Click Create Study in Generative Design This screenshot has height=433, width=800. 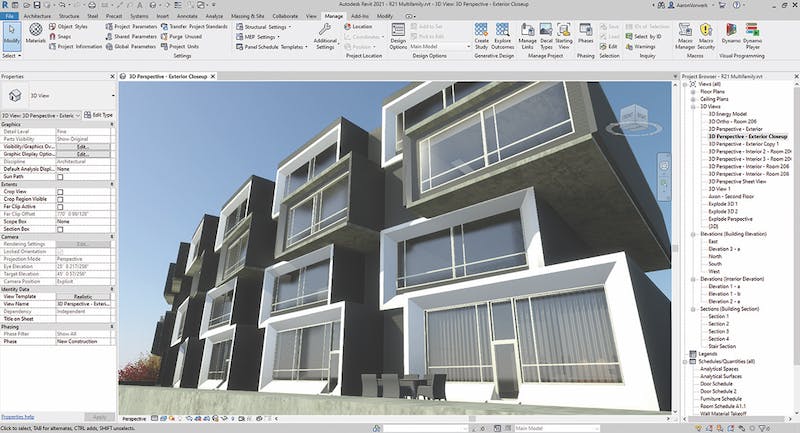click(481, 36)
